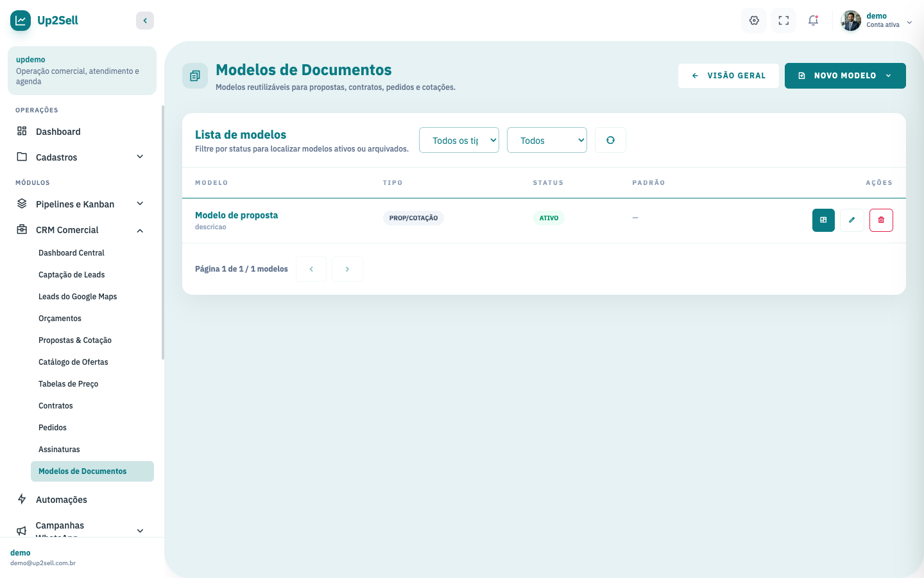924x578 pixels.
Task: Click the Up2Sell logo icon
Action: [x=21, y=21]
